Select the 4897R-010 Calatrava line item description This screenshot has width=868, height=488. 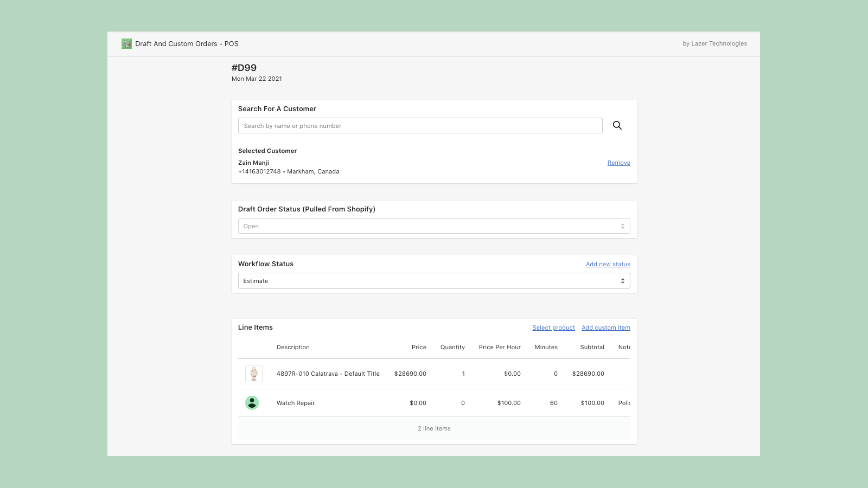(x=328, y=374)
